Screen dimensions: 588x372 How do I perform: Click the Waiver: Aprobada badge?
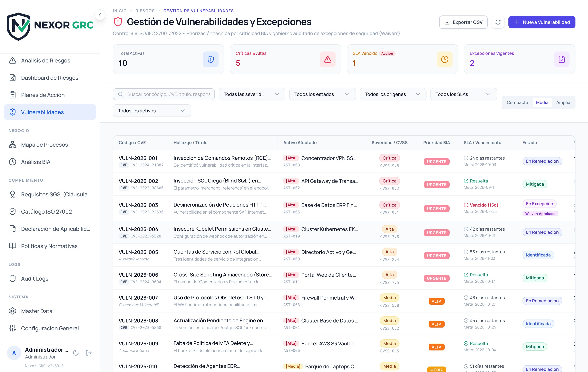click(x=540, y=214)
